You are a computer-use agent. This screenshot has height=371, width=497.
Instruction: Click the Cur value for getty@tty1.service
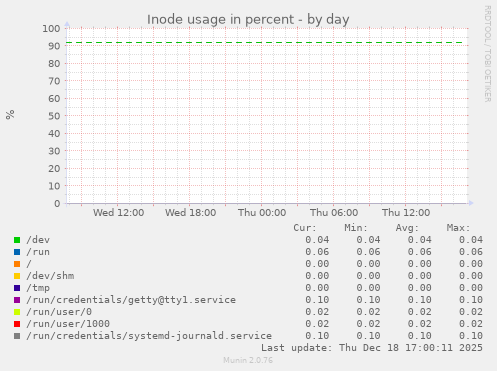tap(317, 300)
